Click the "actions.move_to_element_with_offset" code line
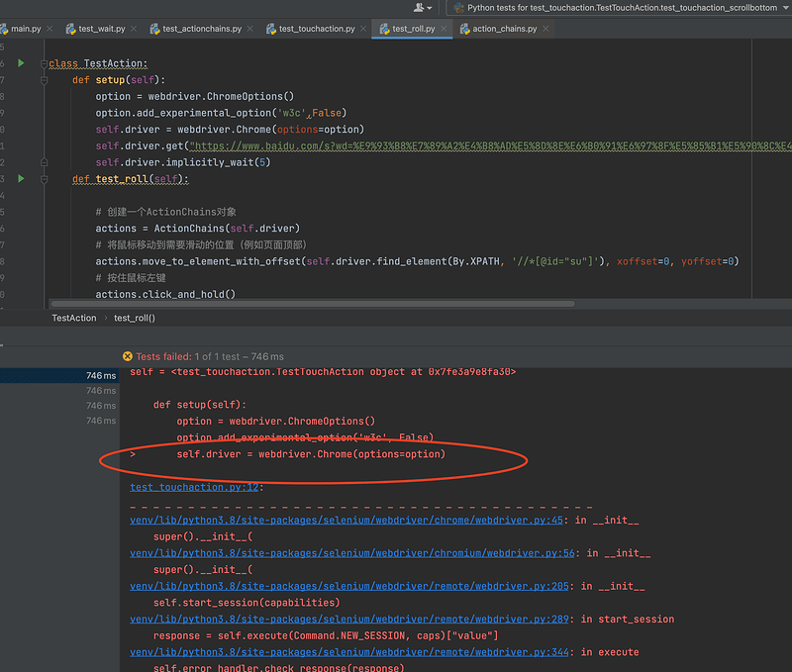 coord(417,261)
